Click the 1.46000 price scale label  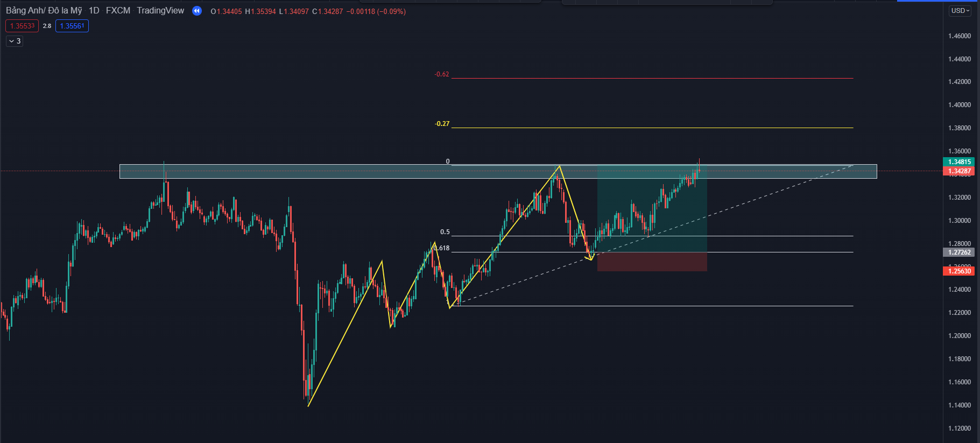(960, 36)
